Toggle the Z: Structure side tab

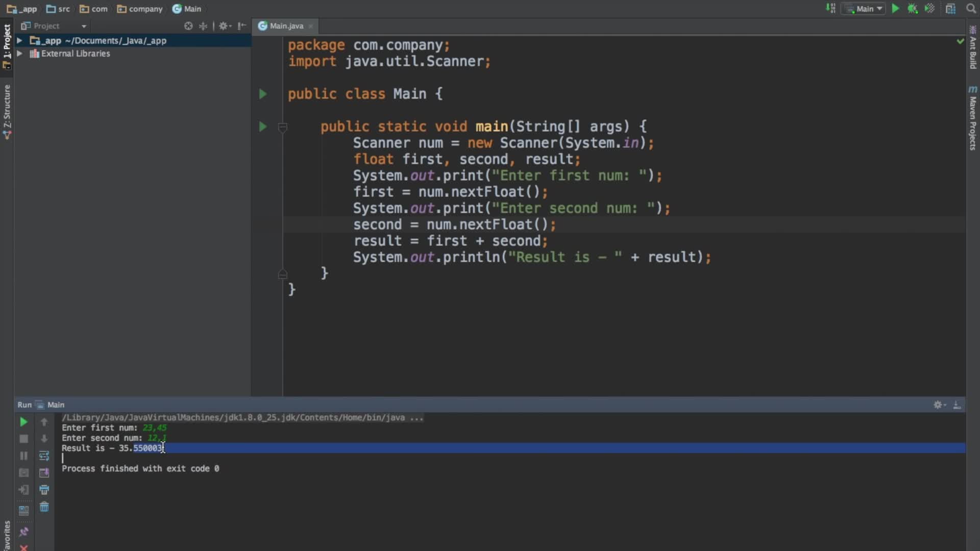(7, 112)
